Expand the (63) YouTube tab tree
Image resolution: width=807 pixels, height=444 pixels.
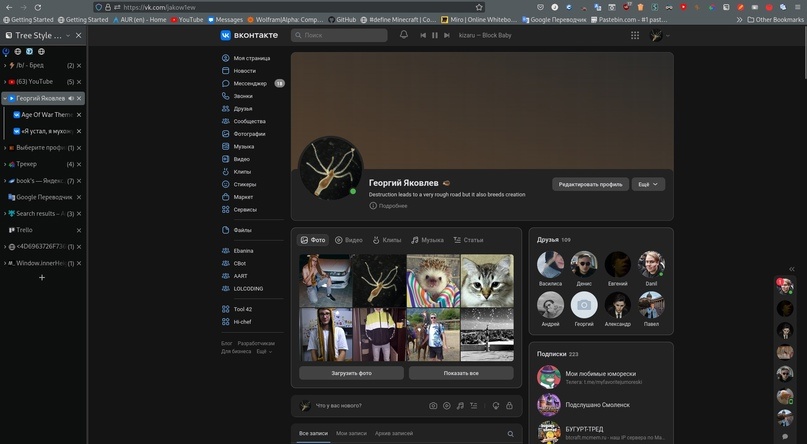coord(5,81)
